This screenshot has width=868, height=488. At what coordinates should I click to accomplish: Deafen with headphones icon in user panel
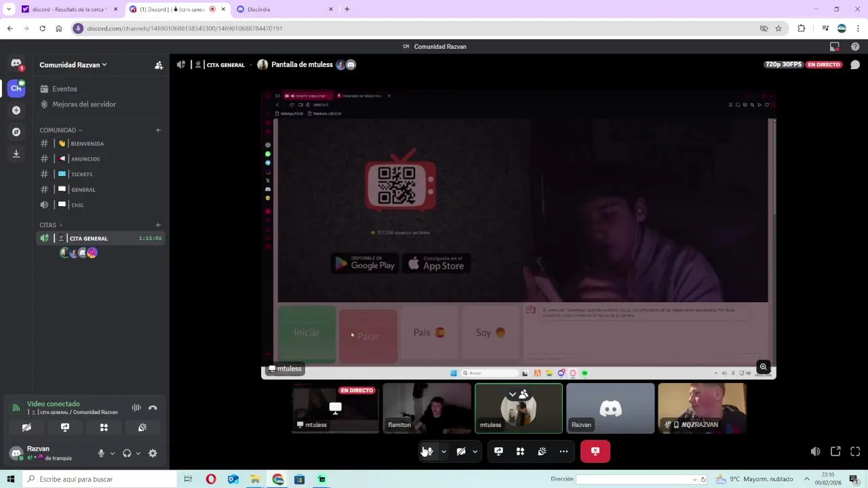127,453
